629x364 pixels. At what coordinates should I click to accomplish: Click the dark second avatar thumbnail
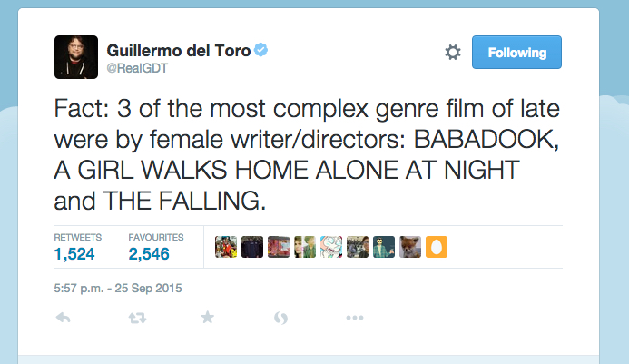(252, 247)
